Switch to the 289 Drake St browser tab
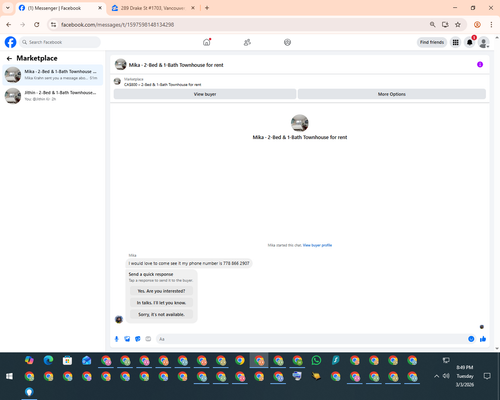 [152, 8]
